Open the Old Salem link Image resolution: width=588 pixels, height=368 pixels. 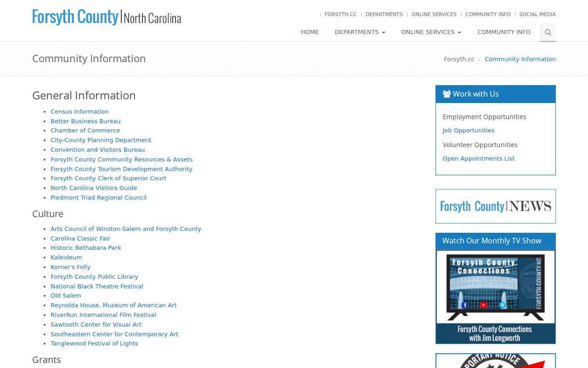pos(66,296)
